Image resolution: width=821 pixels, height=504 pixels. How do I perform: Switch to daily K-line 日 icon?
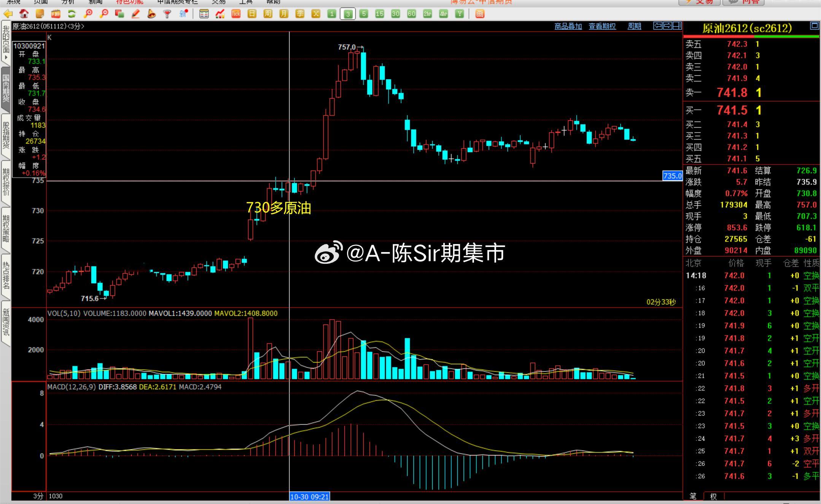point(252,14)
